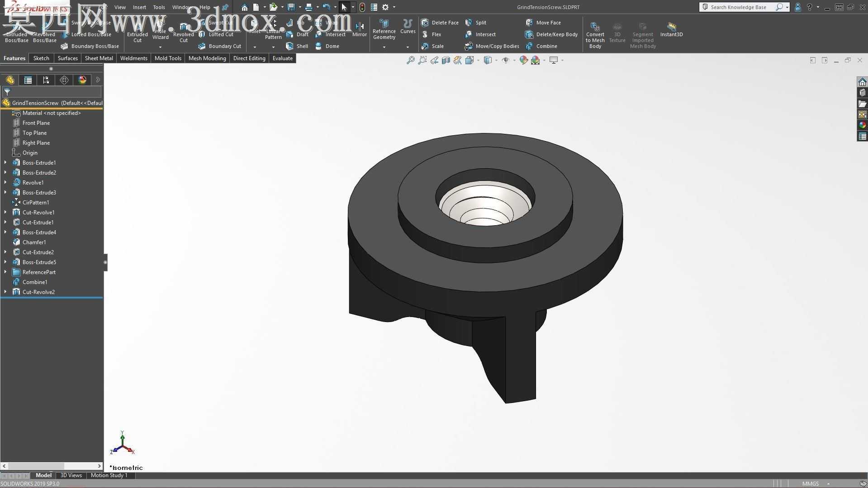Expand Cut-Revolve1 in the tree

[x=5, y=212]
